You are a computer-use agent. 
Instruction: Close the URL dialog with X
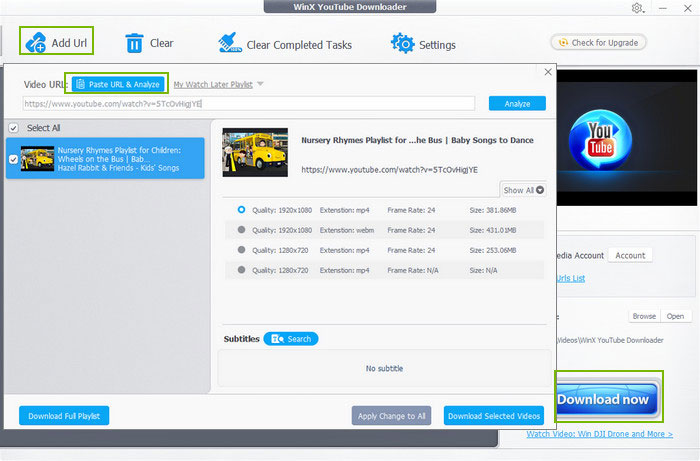click(x=546, y=72)
